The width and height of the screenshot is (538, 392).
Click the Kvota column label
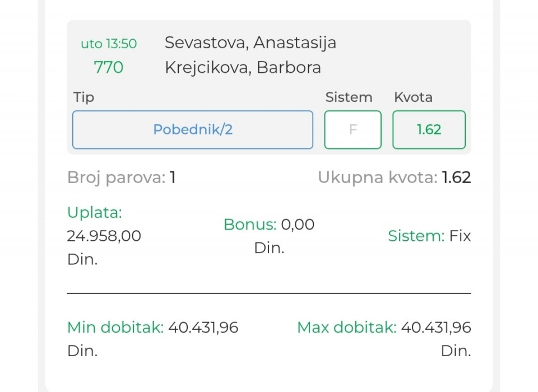pos(413,97)
